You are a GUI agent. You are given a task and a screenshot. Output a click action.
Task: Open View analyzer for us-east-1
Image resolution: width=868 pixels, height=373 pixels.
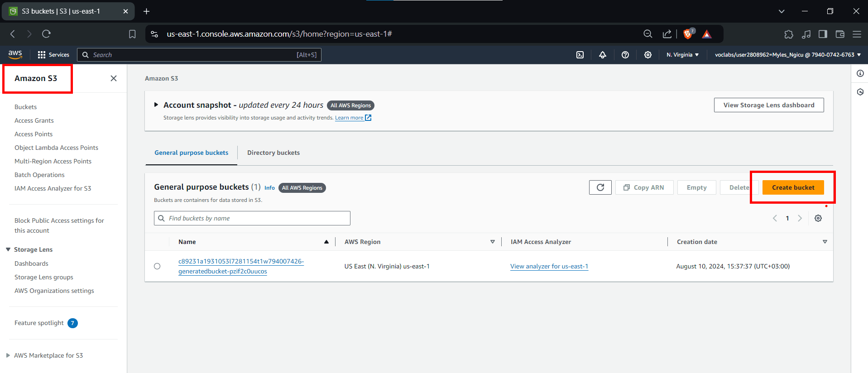(549, 266)
